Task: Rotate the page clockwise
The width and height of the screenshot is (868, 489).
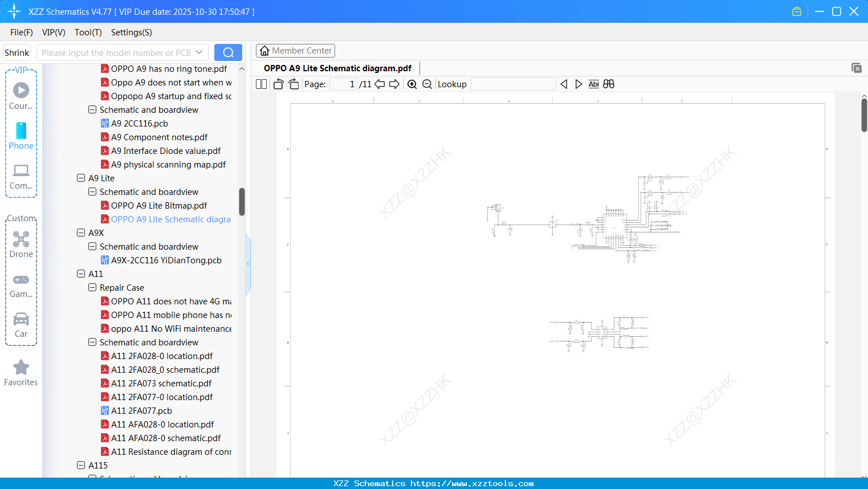Action: 294,84
